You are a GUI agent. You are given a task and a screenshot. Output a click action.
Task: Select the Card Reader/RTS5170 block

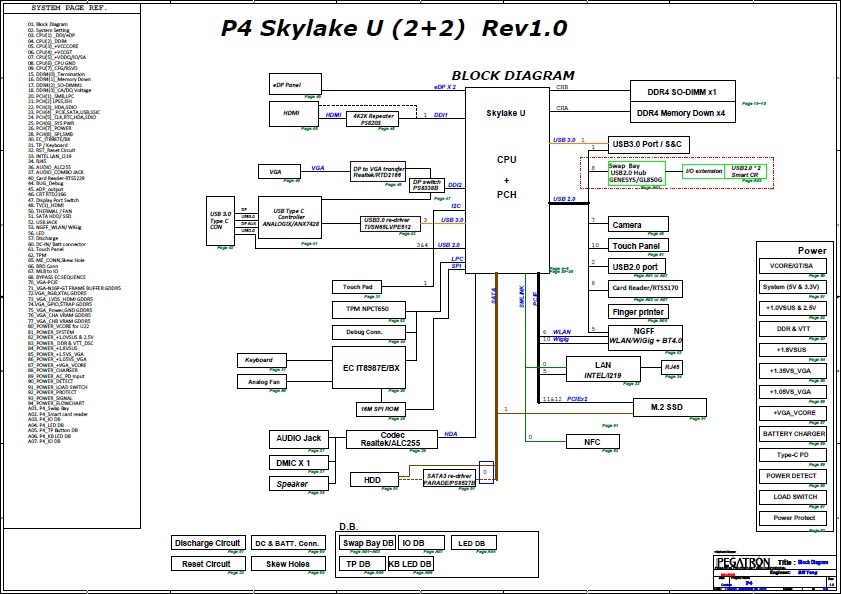click(645, 288)
